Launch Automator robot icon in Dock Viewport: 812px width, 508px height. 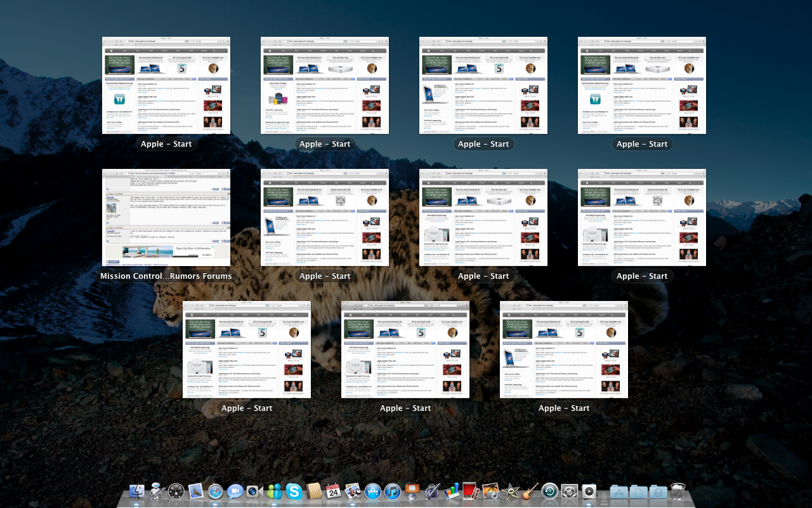[157, 491]
